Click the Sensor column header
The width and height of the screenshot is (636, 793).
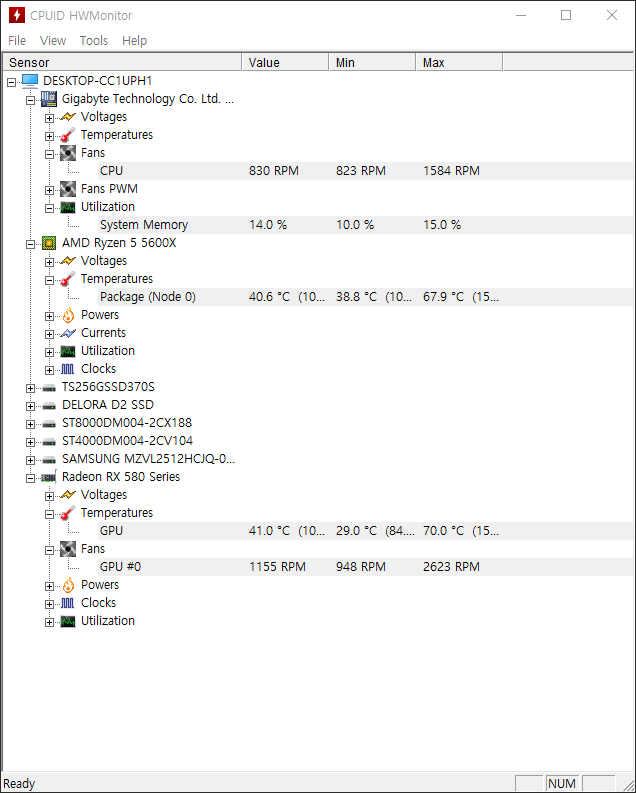(122, 63)
